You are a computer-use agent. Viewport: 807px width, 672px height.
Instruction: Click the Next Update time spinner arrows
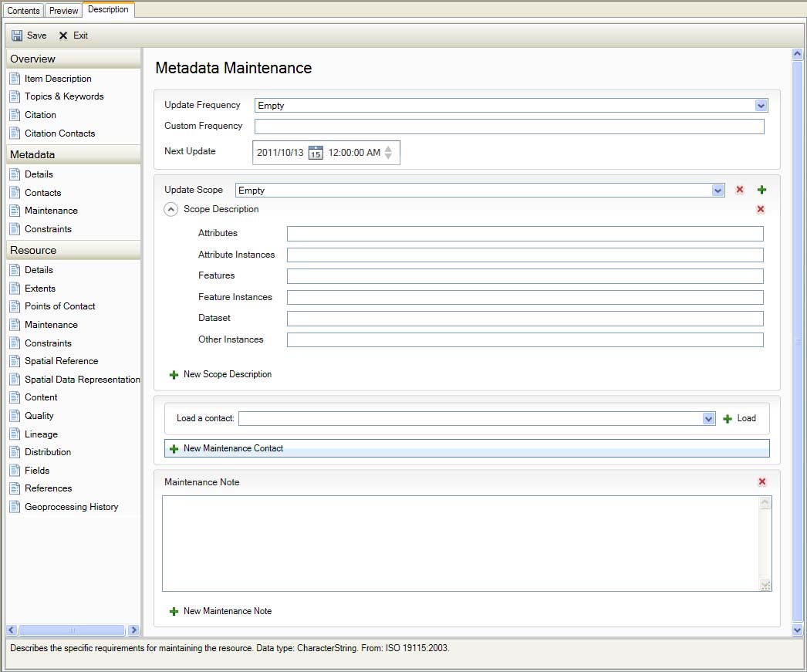388,153
